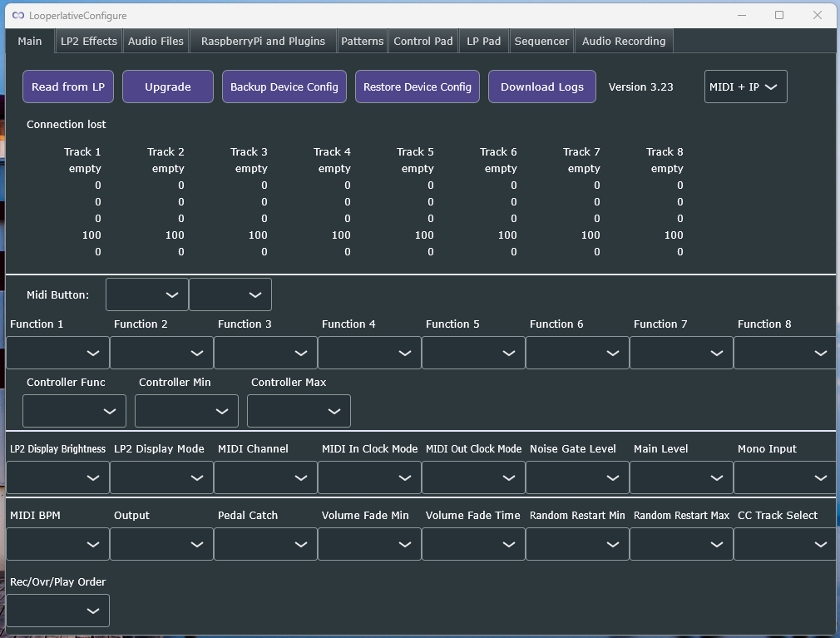Viewport: 840px width, 638px height.
Task: Switch to the LP2 Effects tab
Action: pyautogui.click(x=89, y=42)
